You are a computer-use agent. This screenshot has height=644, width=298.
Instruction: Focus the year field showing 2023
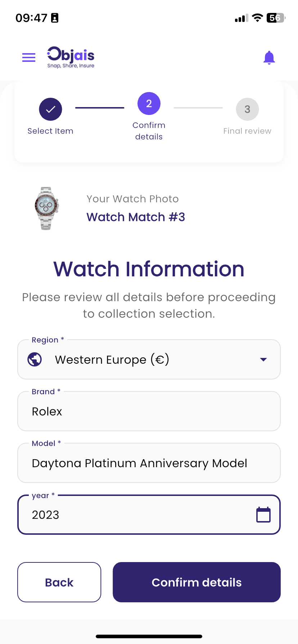coord(137,515)
